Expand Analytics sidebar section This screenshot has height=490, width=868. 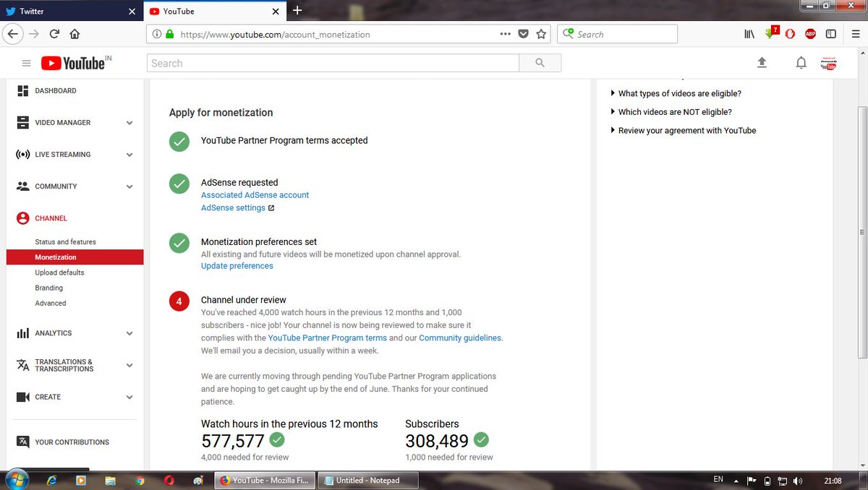tap(129, 333)
